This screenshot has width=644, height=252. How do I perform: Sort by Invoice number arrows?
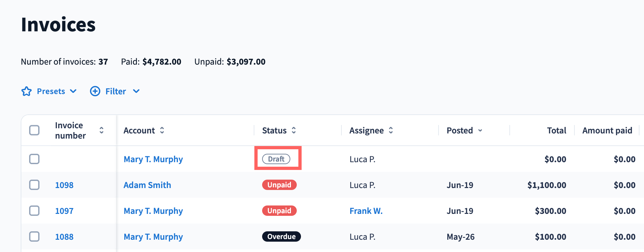coord(101,130)
